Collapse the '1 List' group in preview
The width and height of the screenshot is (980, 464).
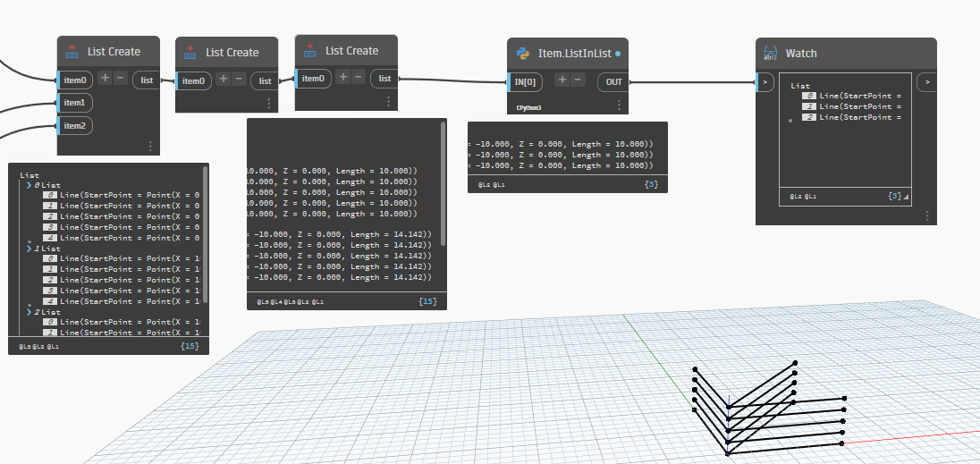30,249
